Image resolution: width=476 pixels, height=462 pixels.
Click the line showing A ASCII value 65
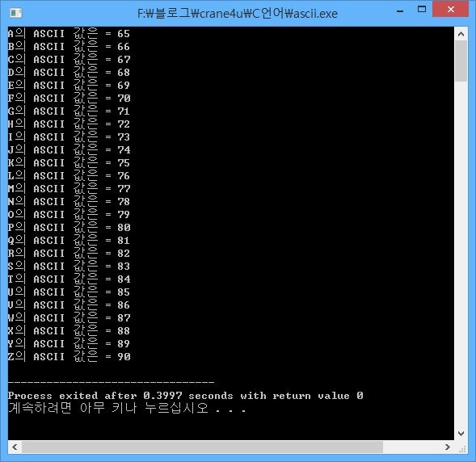[x=70, y=33]
